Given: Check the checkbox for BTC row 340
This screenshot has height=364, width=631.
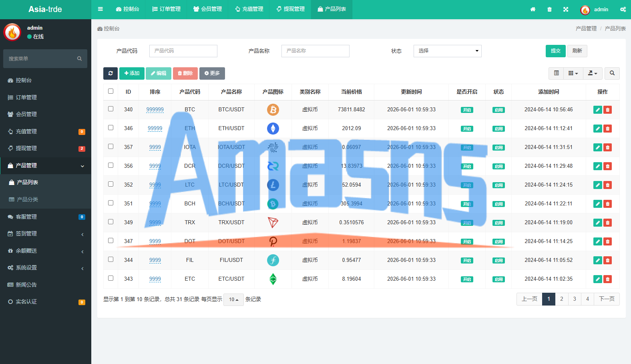Looking at the screenshot, I should click(111, 109).
